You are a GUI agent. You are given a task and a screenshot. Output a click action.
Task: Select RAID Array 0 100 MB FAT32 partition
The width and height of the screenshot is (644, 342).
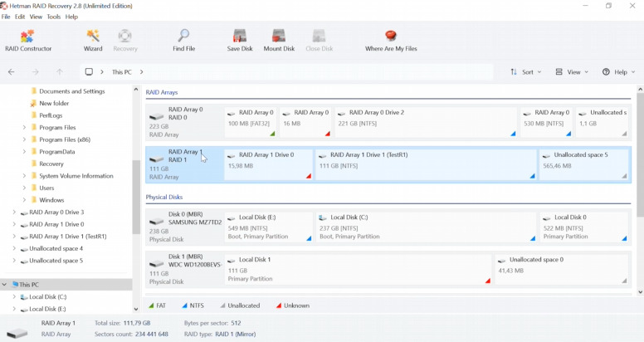tap(251, 122)
